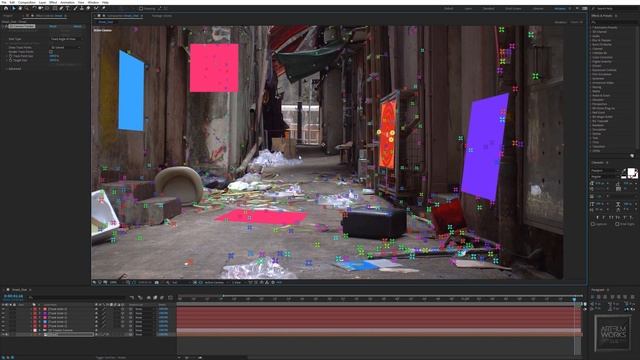Click the Graph Editor icon in timeline

(x=171, y=298)
